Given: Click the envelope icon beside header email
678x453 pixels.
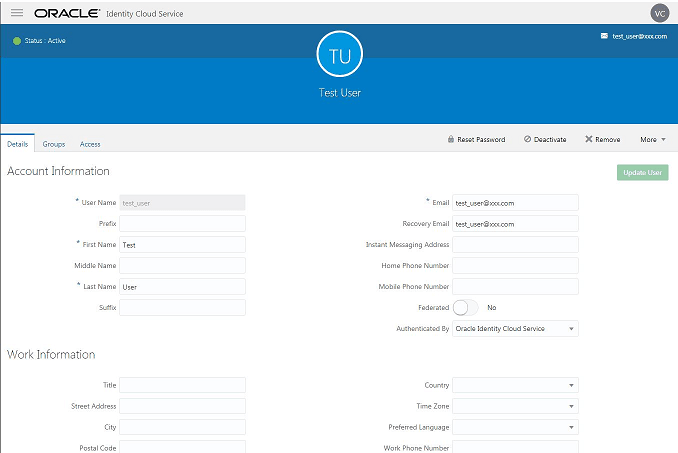Looking at the screenshot, I should 604,36.
